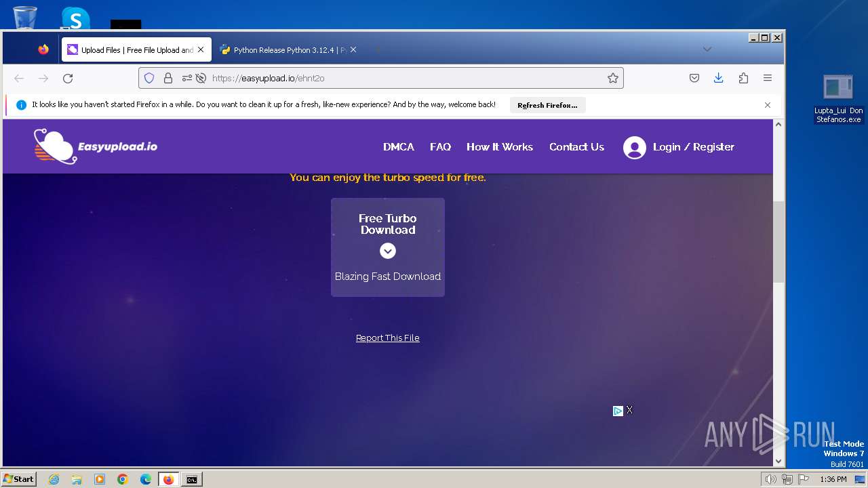Close the Python Release tab
Viewport: 868px width, 488px height.
[353, 49]
